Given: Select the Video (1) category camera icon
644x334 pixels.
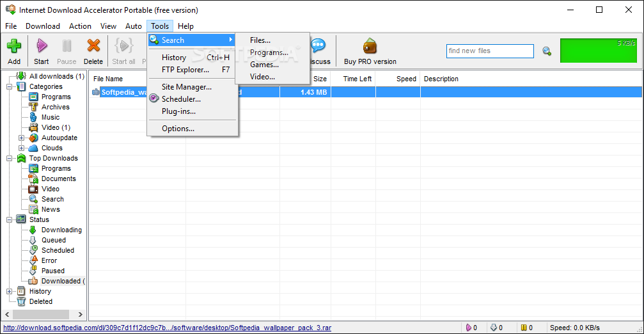Looking at the screenshot, I should coord(34,127).
